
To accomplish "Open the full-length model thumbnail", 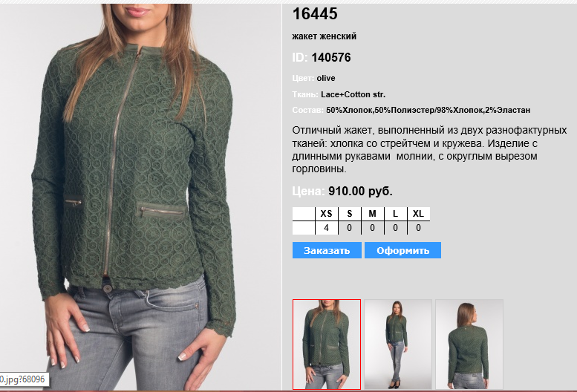I will point(398,344).
